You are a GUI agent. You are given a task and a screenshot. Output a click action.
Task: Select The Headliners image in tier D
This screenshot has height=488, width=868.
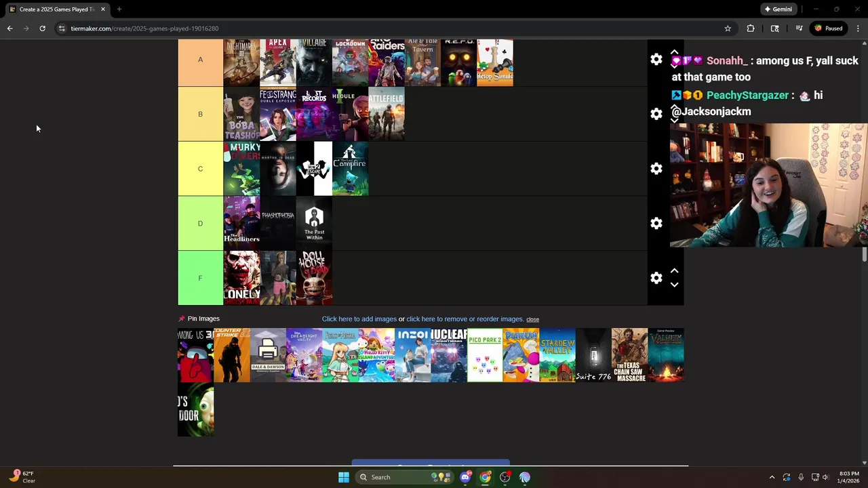[x=241, y=223]
